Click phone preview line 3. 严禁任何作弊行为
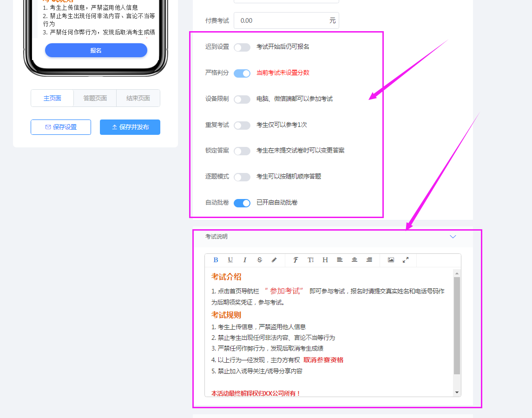The image size is (532, 418). point(99,32)
